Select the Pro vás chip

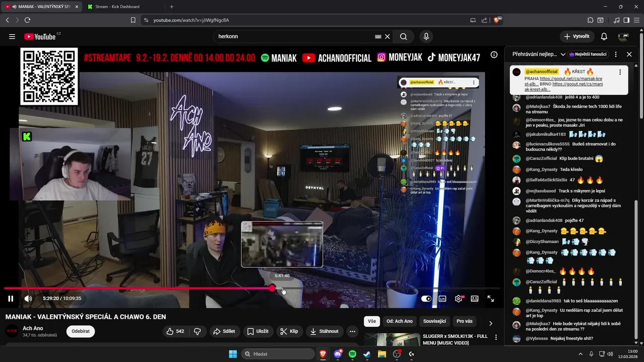tap(464, 321)
